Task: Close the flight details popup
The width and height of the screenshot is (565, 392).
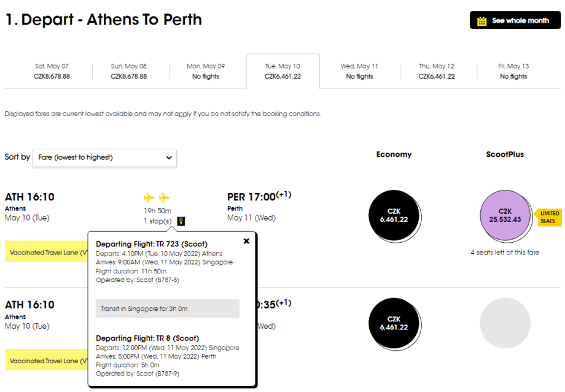Action: [246, 241]
